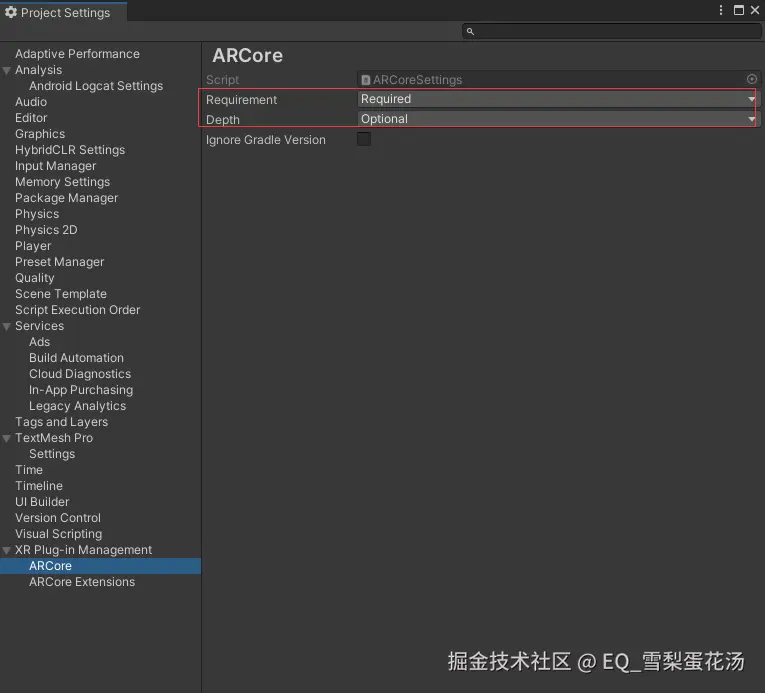
Task: Select the Project Settings tab
Action: [x=63, y=12]
